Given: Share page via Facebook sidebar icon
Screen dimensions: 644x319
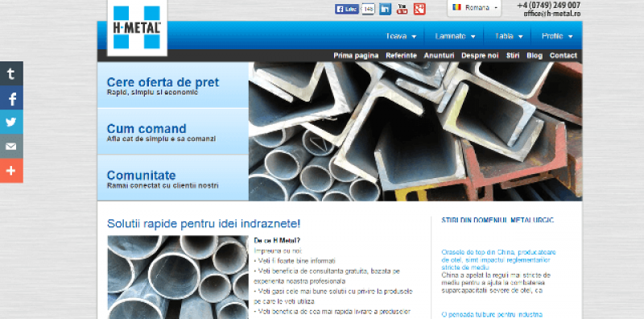Looking at the screenshot, I should tap(11, 97).
